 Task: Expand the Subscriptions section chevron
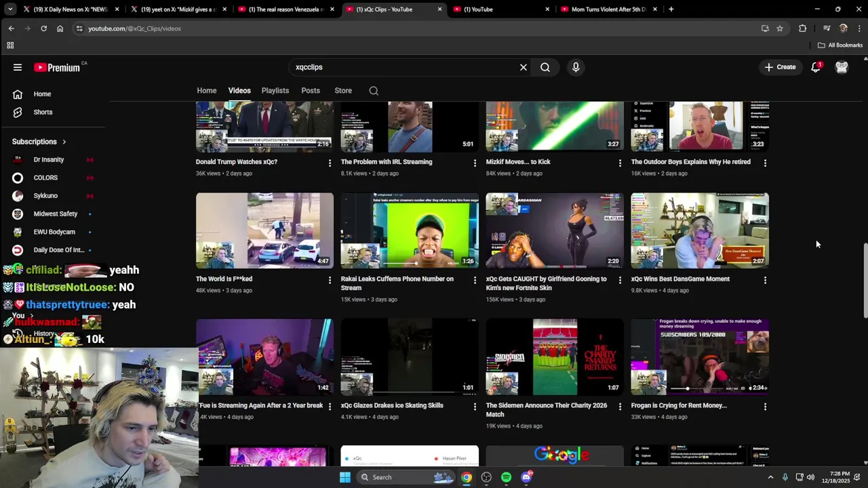(64, 142)
